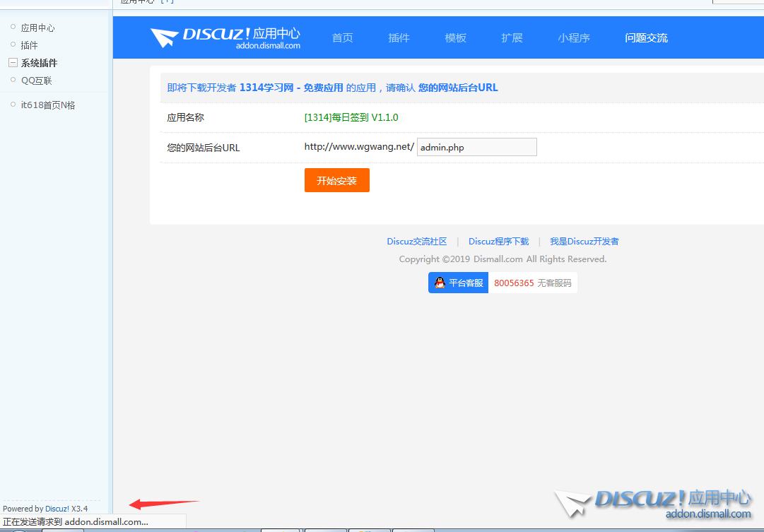The image size is (764, 532).
Task: Click the admin.php URL input field
Action: click(476, 147)
